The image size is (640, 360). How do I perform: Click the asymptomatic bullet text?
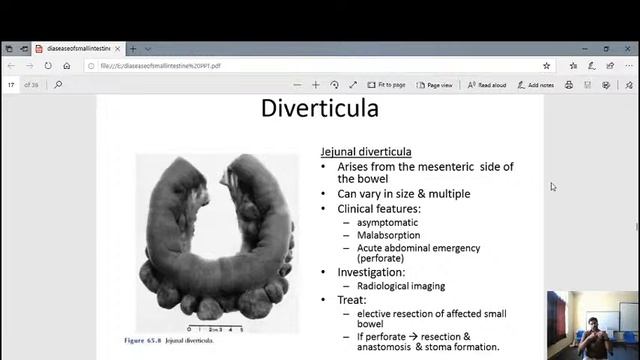(387, 223)
